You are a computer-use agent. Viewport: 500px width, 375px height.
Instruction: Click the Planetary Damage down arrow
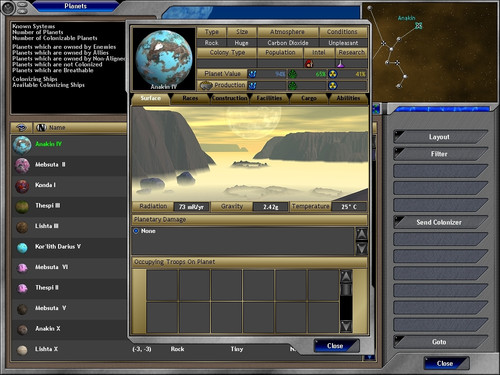coord(361,248)
